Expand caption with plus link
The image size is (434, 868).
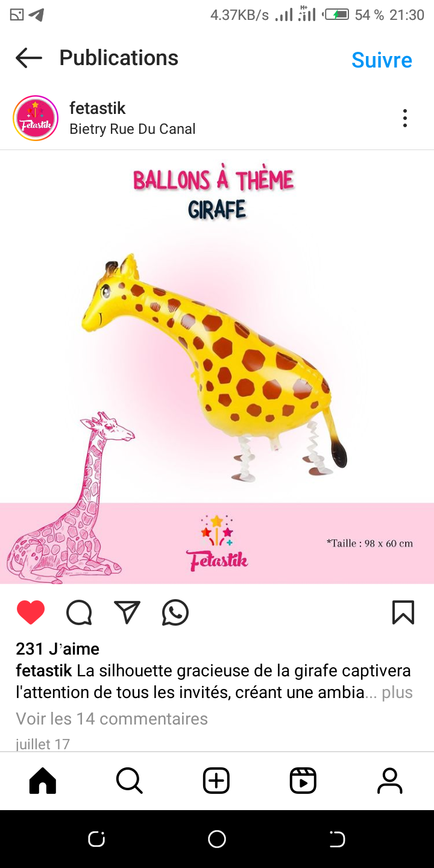click(x=397, y=693)
